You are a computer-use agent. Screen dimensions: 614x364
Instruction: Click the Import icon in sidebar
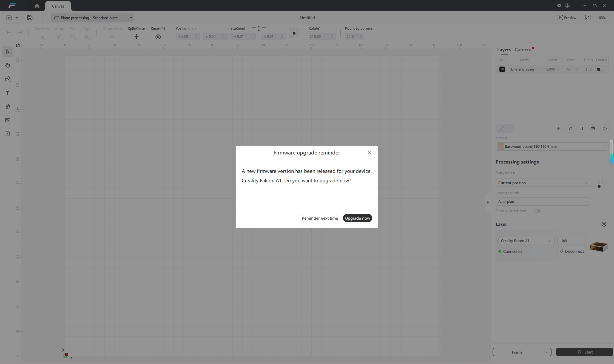[x=8, y=134]
